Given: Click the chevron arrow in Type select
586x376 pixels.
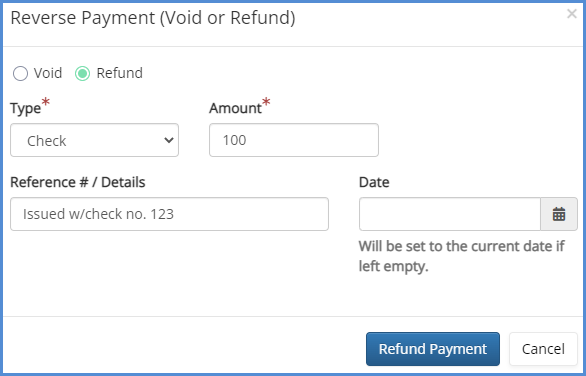Looking at the screenshot, I should [169, 140].
